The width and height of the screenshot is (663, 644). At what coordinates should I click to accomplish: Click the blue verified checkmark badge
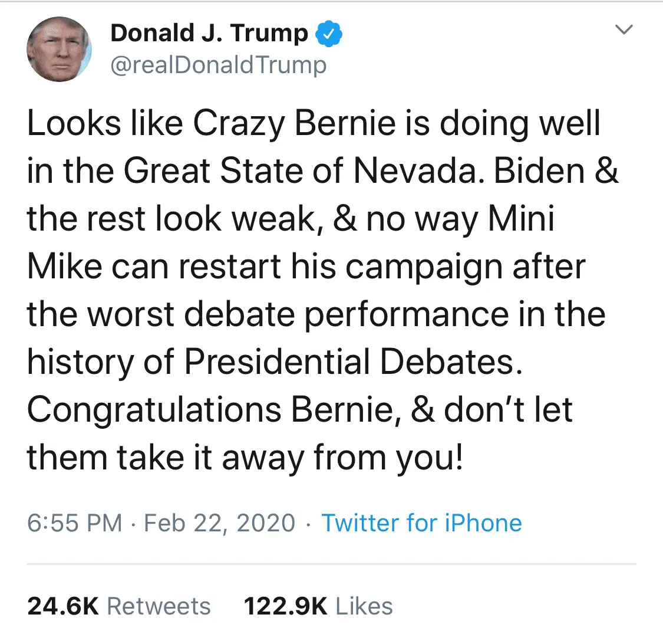pyautogui.click(x=329, y=35)
